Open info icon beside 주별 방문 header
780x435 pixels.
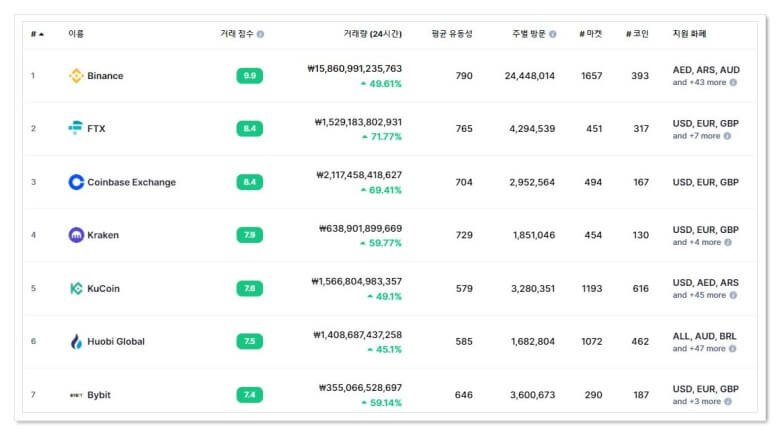pyautogui.click(x=553, y=34)
